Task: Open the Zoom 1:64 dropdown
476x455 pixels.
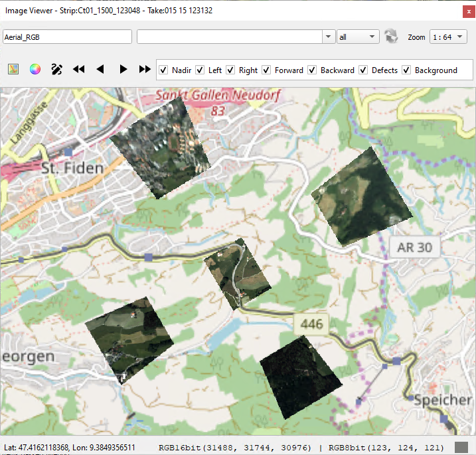Action: click(448, 37)
